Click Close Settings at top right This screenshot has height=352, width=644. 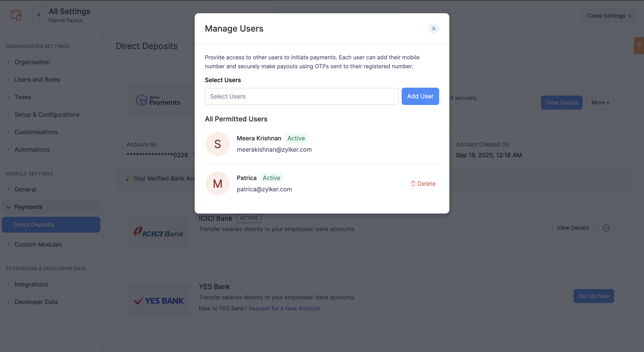(609, 16)
